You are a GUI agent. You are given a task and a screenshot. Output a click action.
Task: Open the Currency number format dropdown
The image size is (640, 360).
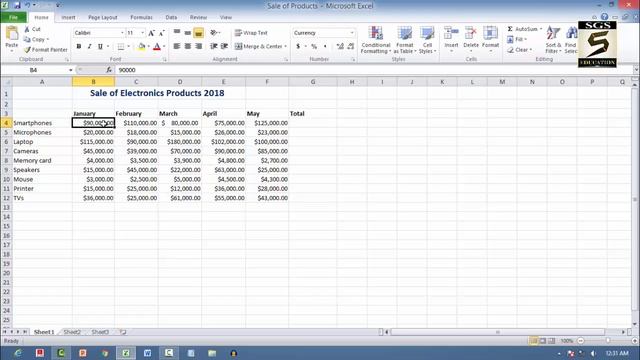click(352, 33)
